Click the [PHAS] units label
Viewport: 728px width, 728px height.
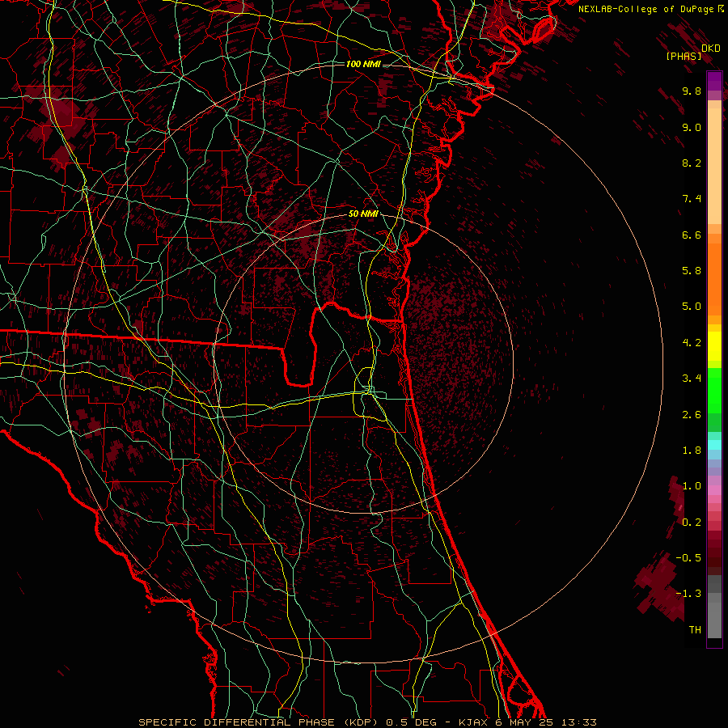tap(684, 56)
